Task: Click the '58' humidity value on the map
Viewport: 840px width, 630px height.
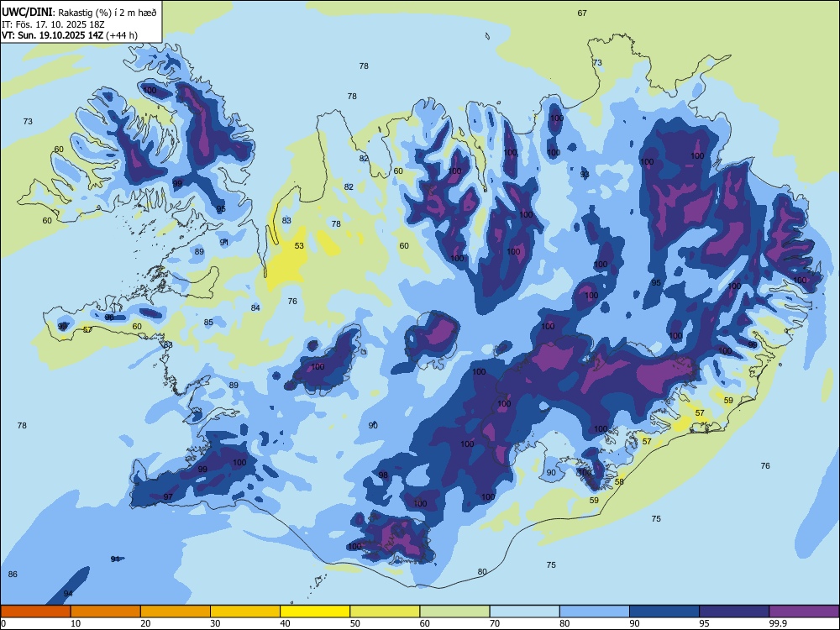Action: [x=619, y=481]
